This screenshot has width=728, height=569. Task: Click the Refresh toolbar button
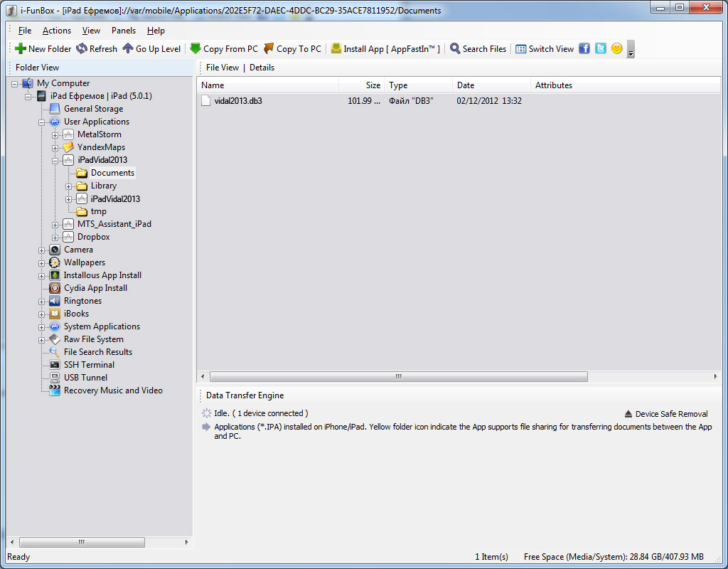tap(97, 49)
